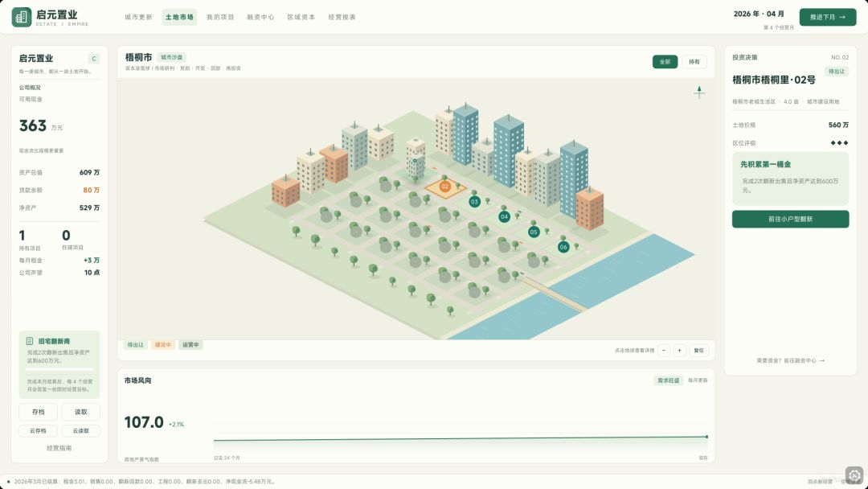This screenshot has width=868, height=489.
Task: Select land plot marker 03 on map
Action: pyautogui.click(x=474, y=202)
